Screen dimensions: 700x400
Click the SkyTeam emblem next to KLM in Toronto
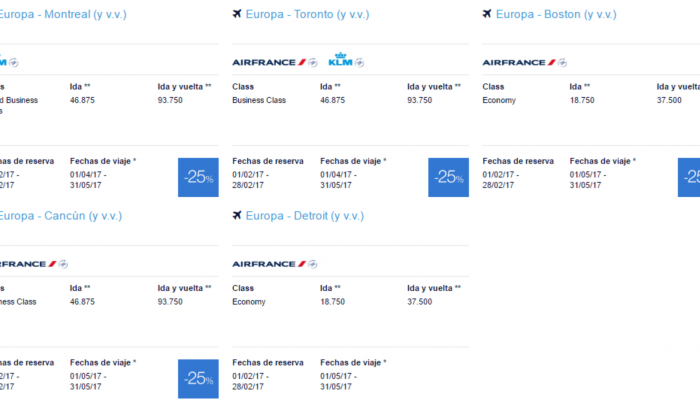tap(359, 63)
